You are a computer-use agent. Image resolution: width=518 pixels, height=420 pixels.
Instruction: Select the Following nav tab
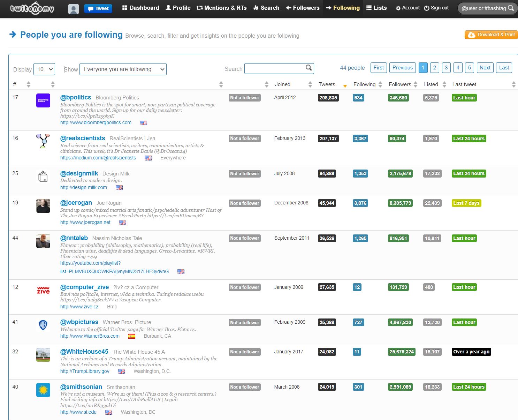click(343, 8)
